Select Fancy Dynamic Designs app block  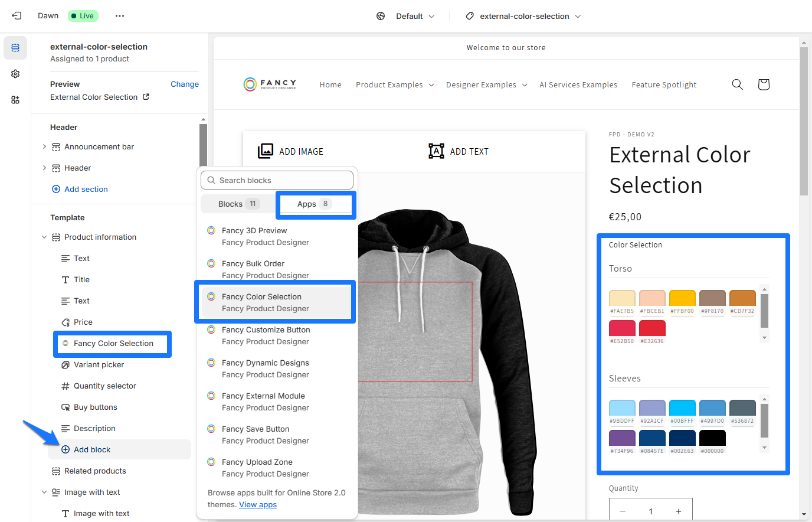pos(277,368)
